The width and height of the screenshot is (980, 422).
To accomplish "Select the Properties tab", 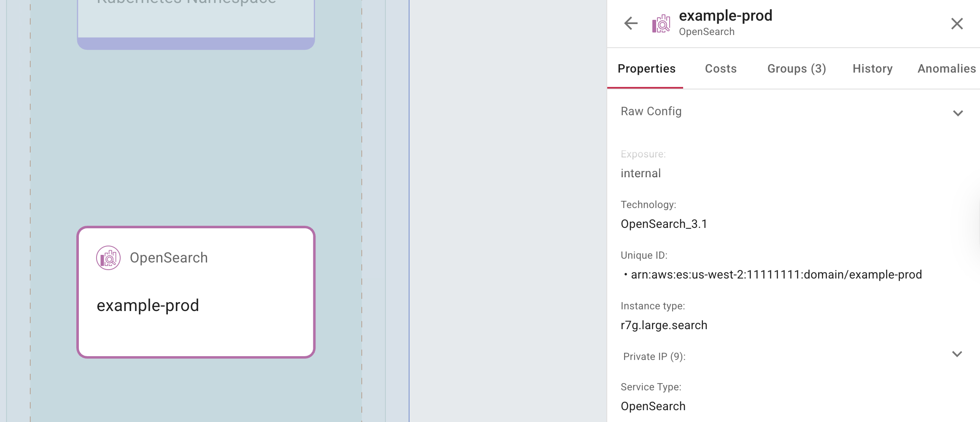I will coord(646,69).
